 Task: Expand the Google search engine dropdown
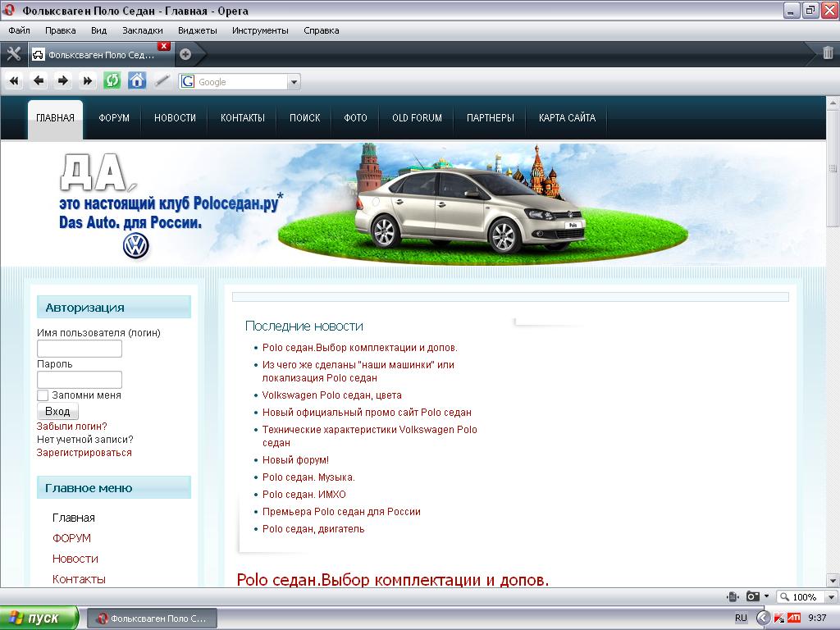pyautogui.click(x=294, y=81)
